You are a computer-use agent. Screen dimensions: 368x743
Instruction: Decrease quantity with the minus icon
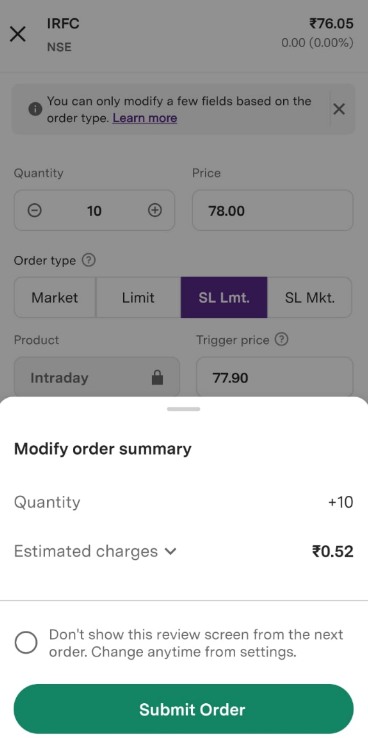pyautogui.click(x=35, y=210)
